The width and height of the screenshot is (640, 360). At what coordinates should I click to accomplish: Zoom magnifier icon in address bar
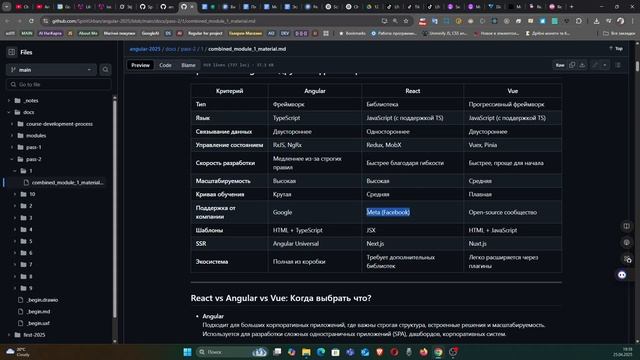tap(395, 21)
